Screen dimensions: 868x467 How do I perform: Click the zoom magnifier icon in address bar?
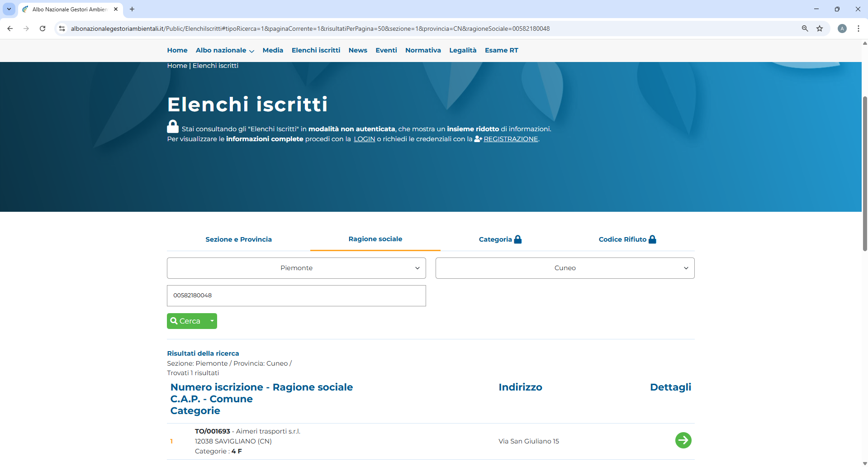pos(805,29)
